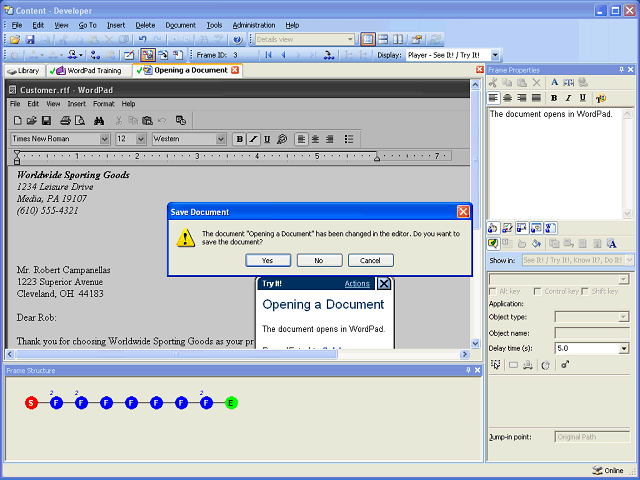Screen dimensions: 640x480
Task: Open the font size 12 dropdown
Action: (x=141, y=139)
